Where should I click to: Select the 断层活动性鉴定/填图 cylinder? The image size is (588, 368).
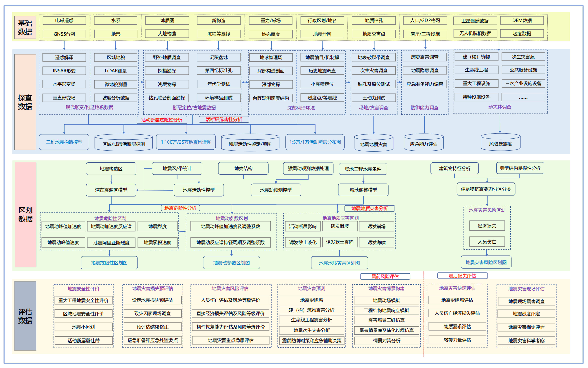coord(250,143)
